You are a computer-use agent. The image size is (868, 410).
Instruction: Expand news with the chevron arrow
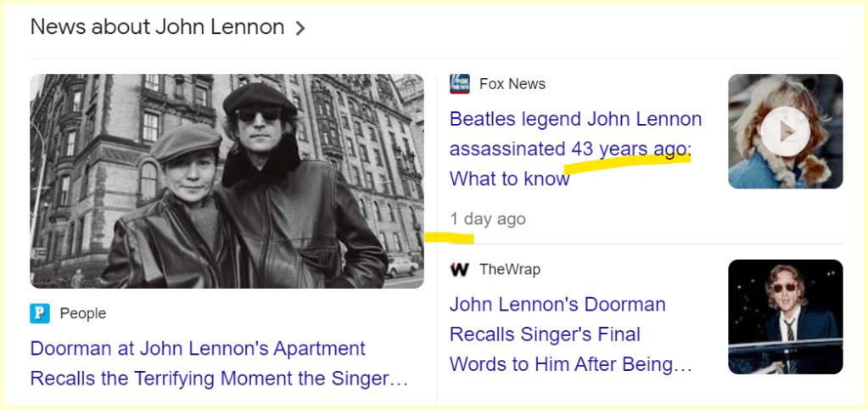[300, 28]
